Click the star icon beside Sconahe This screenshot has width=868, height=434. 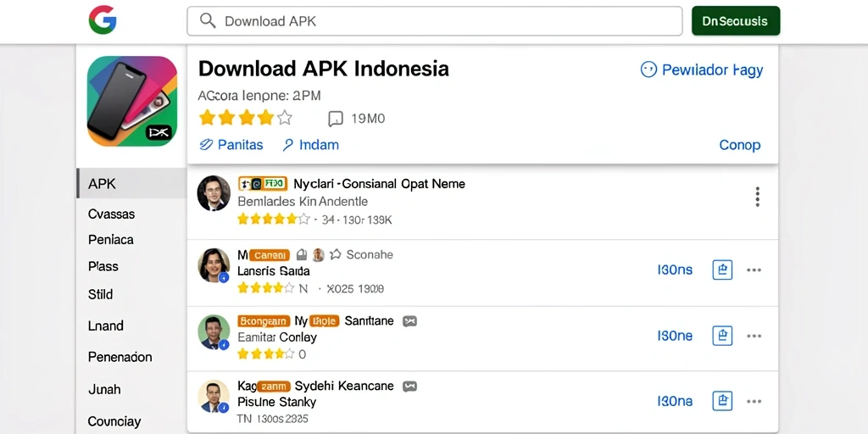point(336,254)
